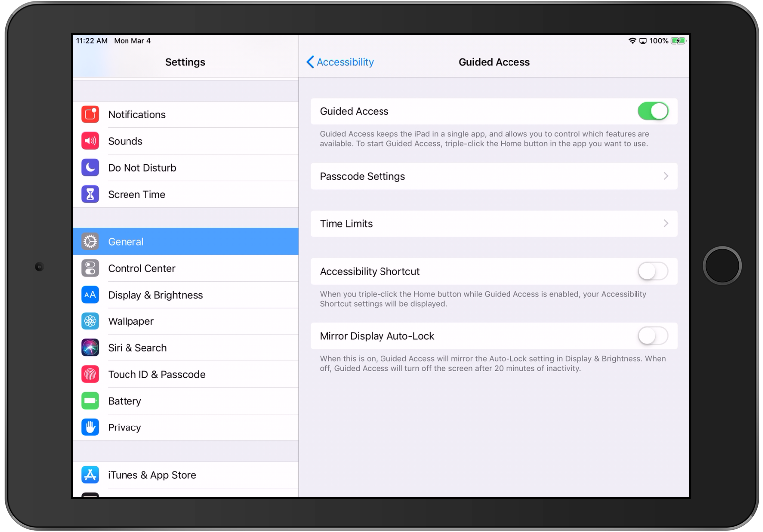
Task: Tap the 11:22 AM clock
Action: click(x=92, y=41)
